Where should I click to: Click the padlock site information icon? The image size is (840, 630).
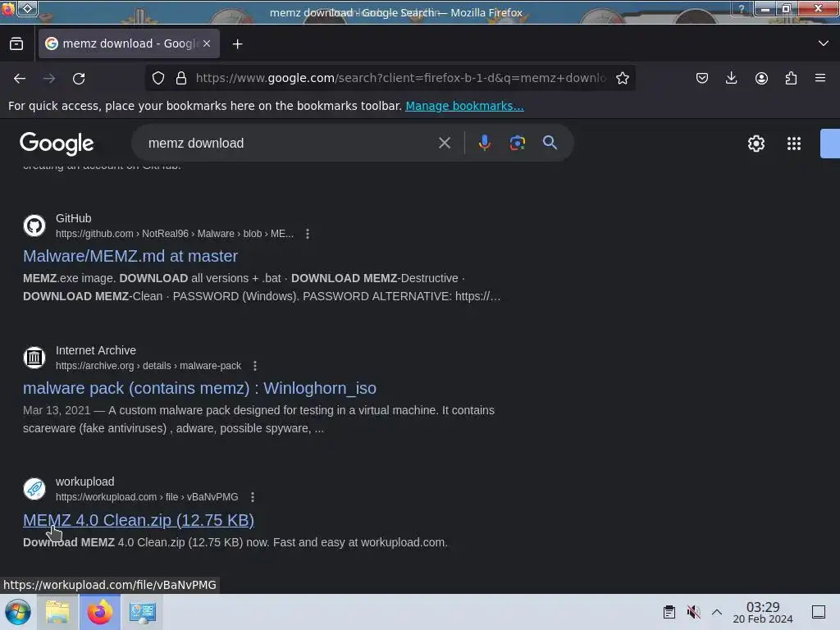pyautogui.click(x=181, y=78)
